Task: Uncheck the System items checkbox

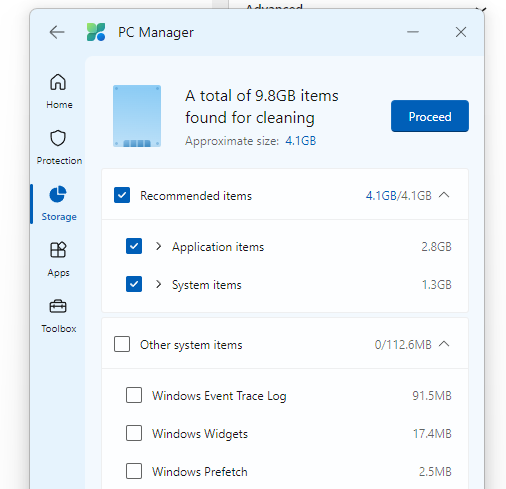Action: (x=134, y=284)
